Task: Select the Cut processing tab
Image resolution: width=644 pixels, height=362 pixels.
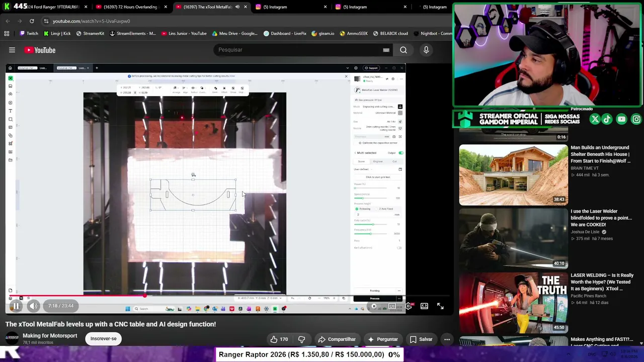Action: click(394, 161)
